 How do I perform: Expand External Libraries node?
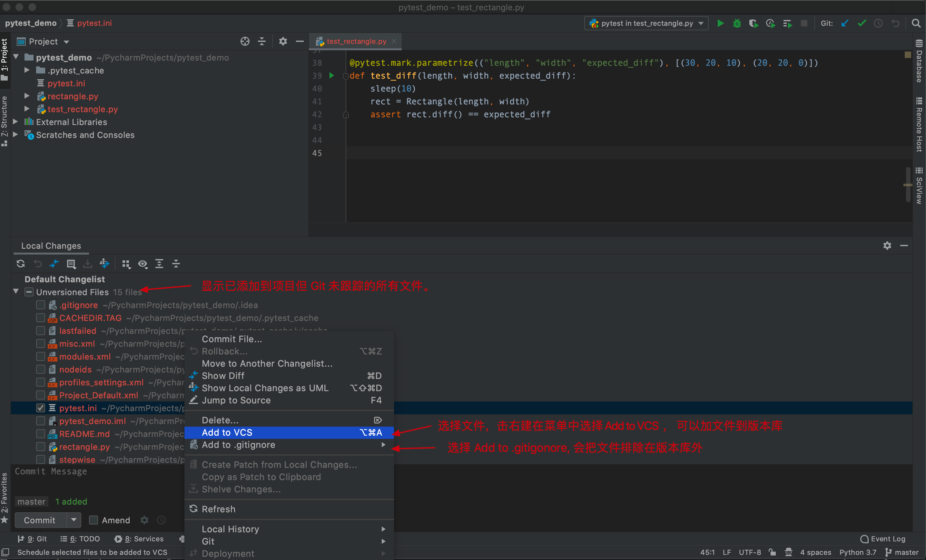pos(15,122)
